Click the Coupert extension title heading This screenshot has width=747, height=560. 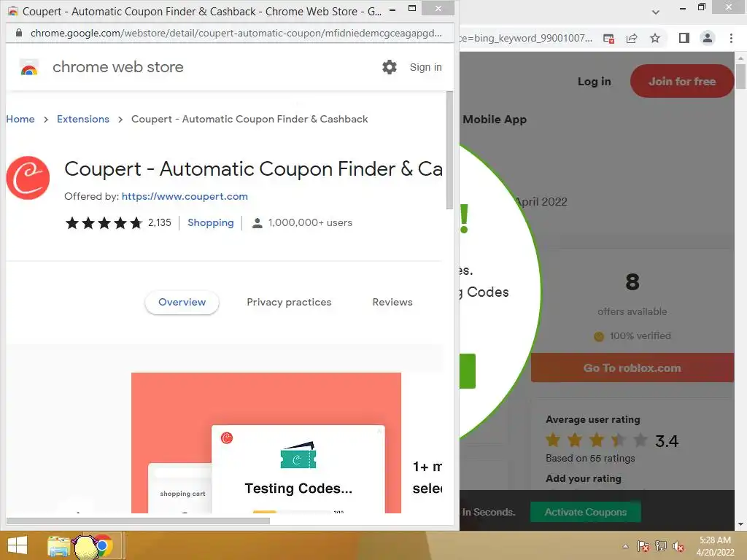pos(253,169)
